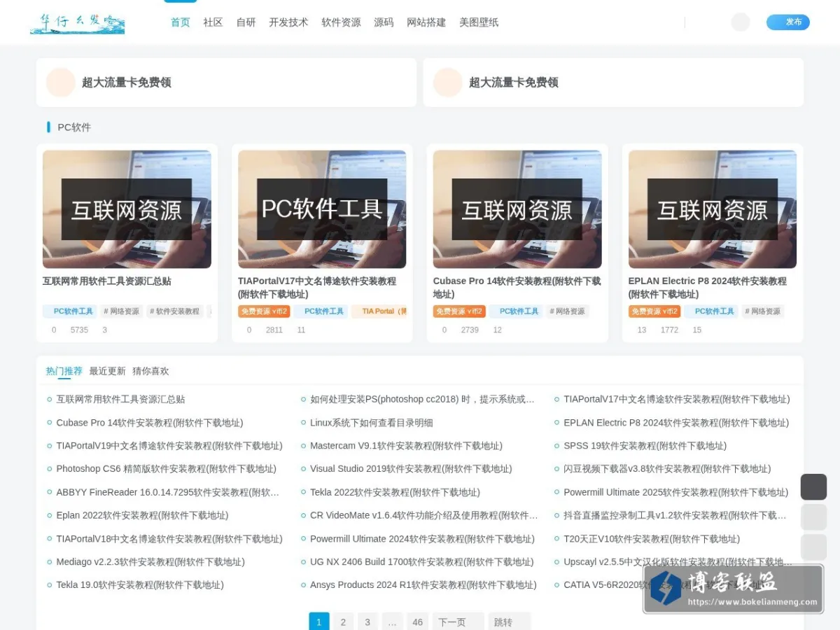Select 软件资源 in the navigation
Viewport: 840px width, 630px height.
coord(341,22)
